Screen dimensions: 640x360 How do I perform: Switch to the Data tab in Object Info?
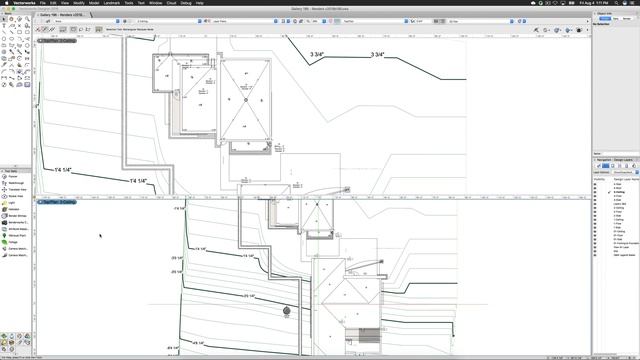pos(616,18)
